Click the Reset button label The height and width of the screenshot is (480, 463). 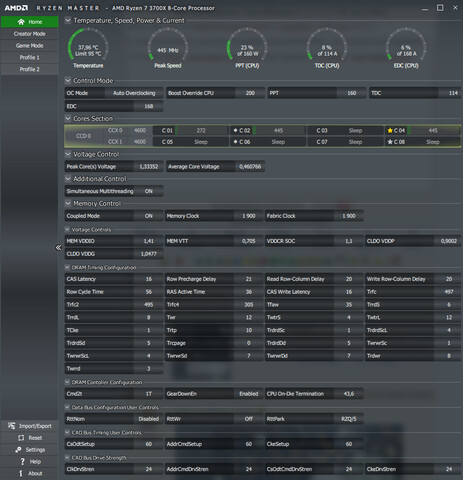point(35,438)
